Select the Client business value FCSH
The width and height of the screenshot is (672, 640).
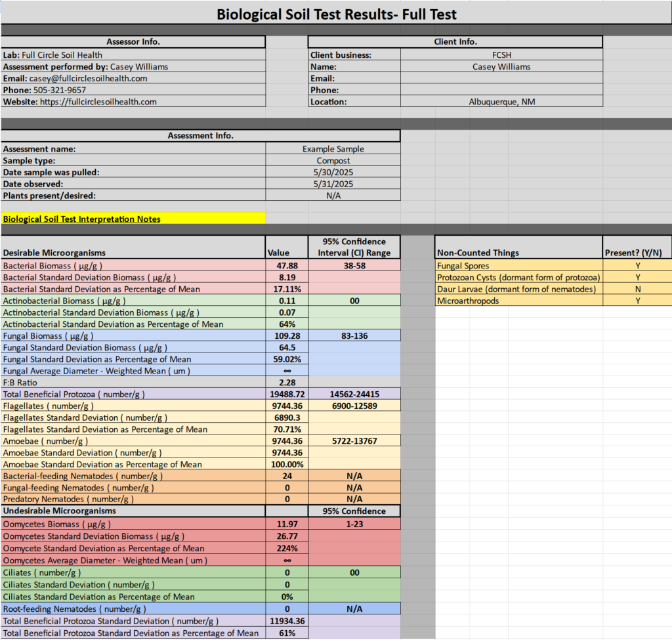[501, 55]
